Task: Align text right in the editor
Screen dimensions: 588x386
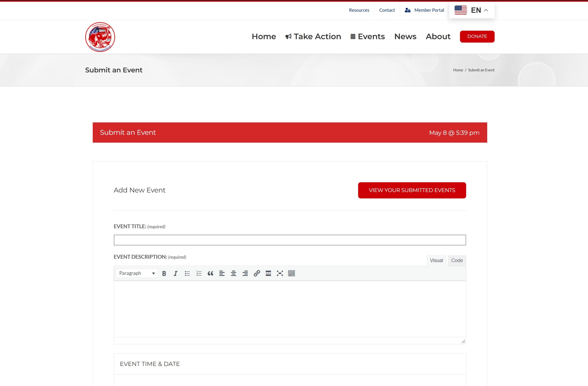Action: click(245, 273)
